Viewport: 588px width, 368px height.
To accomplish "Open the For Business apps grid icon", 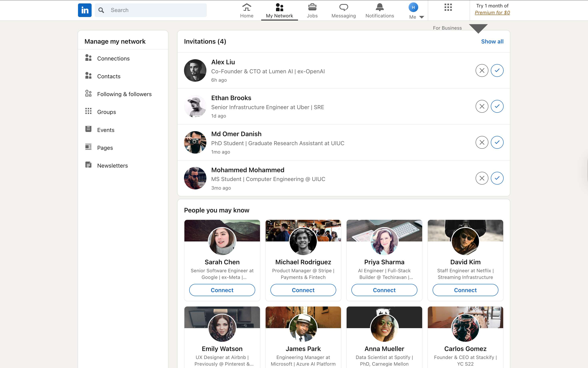I will (x=448, y=7).
